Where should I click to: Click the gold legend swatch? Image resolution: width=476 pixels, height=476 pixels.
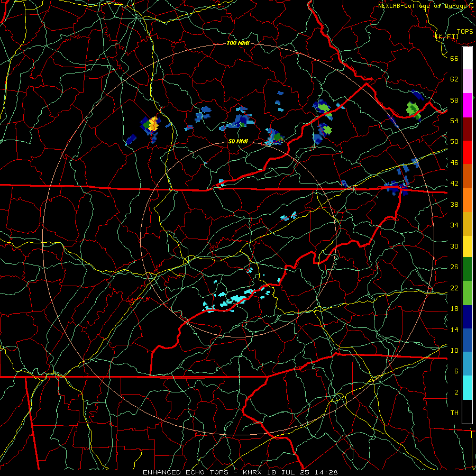point(467,224)
